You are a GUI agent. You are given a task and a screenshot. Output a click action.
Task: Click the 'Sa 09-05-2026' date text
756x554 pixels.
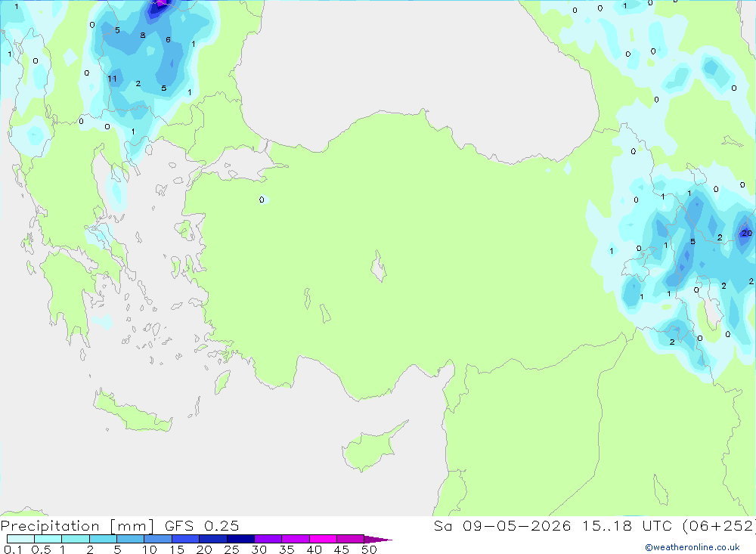(x=502, y=526)
